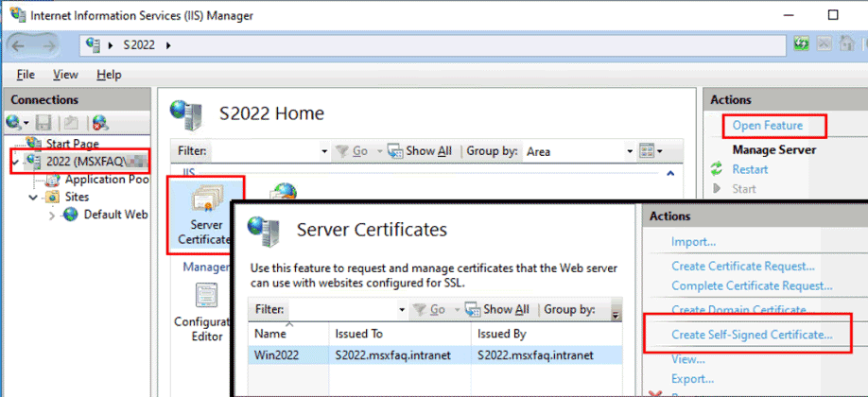Click the Filter input in S2022 Home
Viewport: 868px width, 397px height.
click(266, 150)
